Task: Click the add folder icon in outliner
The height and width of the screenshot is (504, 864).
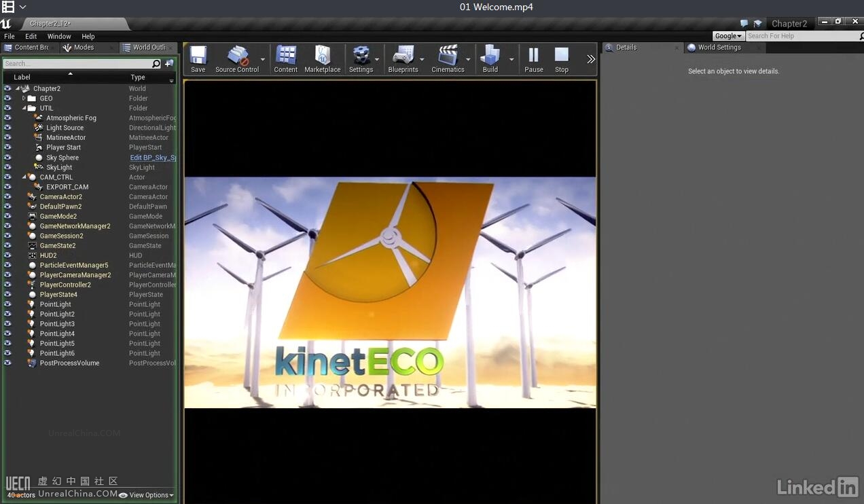Action: click(169, 64)
